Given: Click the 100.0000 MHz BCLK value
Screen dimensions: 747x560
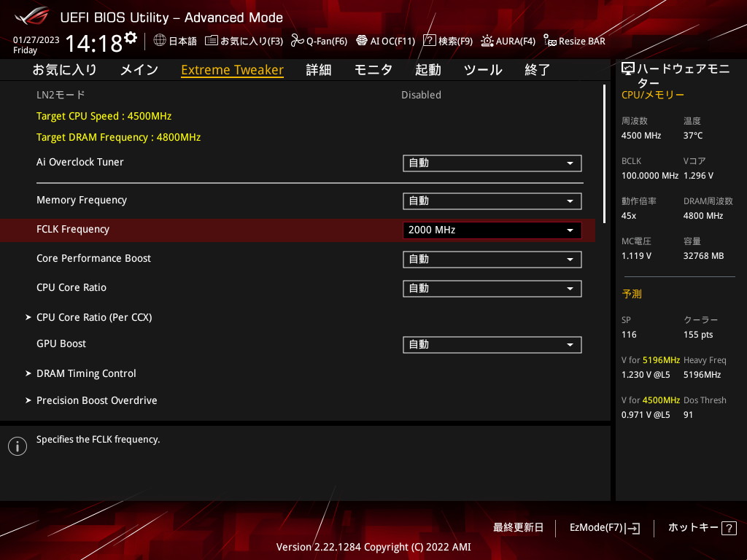Looking at the screenshot, I should tap(650, 176).
